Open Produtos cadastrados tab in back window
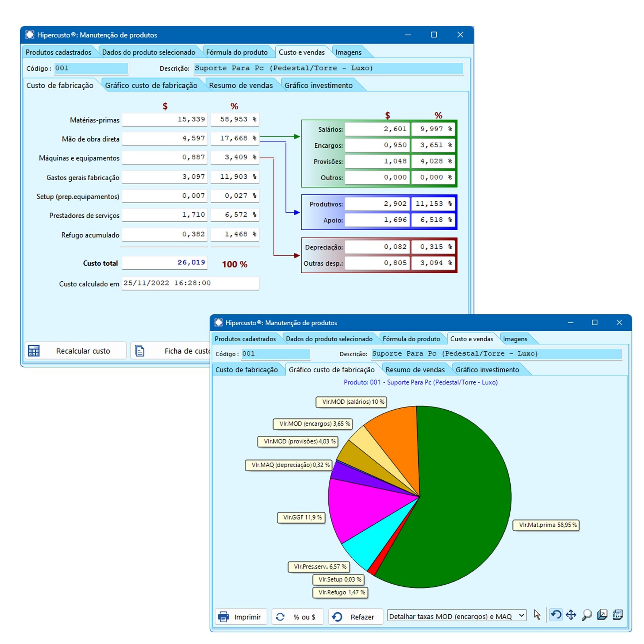The width and height of the screenshot is (644, 644). point(58,52)
